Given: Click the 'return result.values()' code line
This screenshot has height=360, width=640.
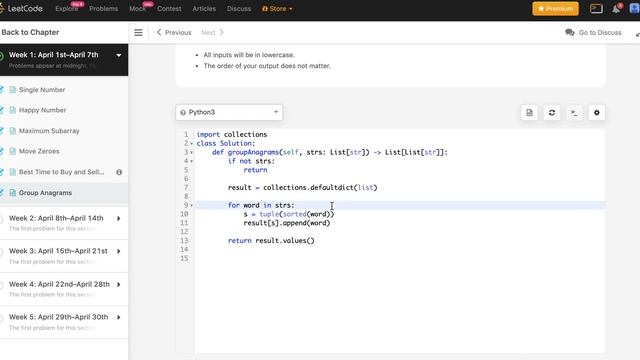Looking at the screenshot, I should coord(271,241).
